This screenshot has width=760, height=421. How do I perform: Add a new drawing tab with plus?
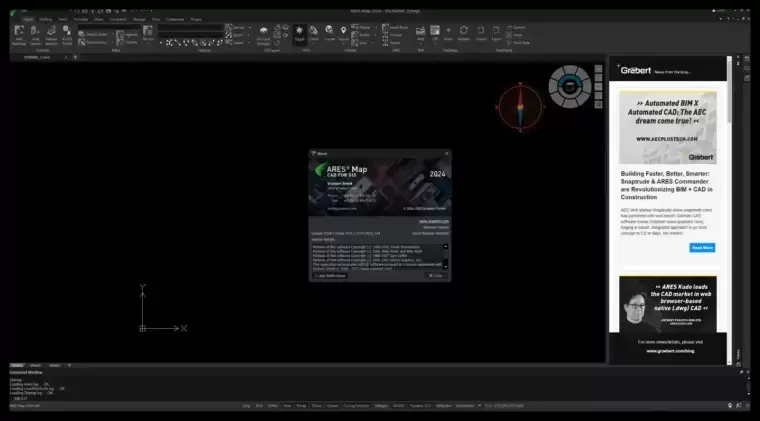click(x=75, y=57)
